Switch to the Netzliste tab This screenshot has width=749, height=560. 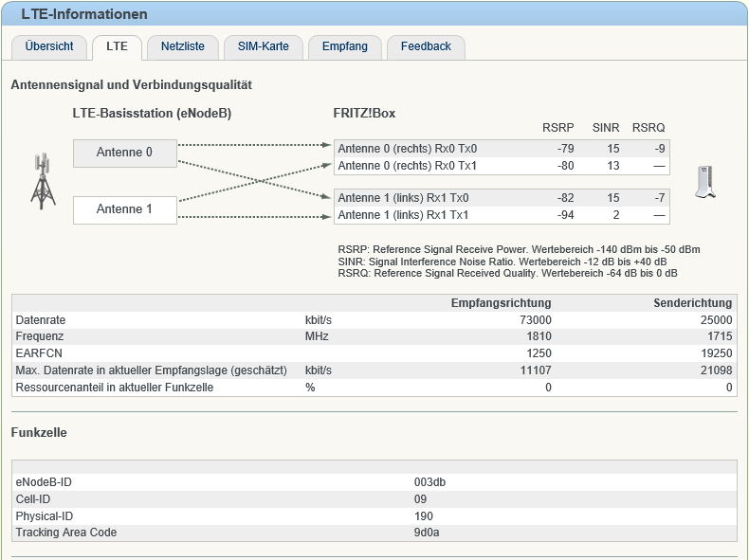tap(182, 47)
